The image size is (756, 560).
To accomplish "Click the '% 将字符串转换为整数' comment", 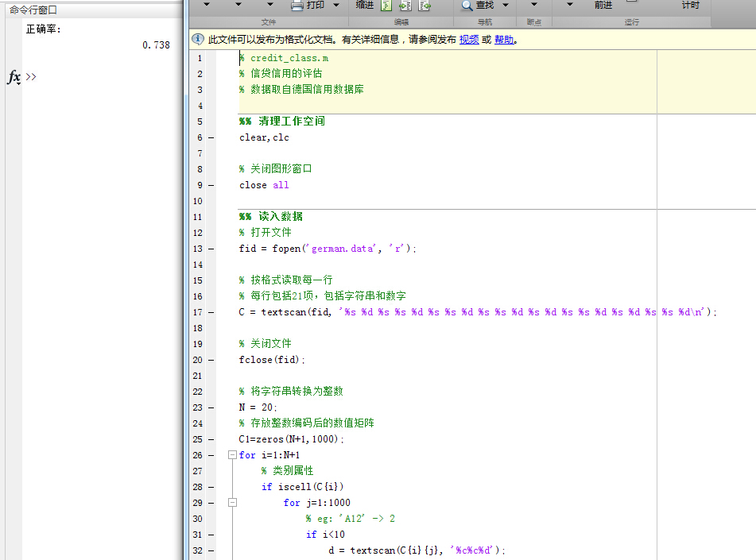I will 291,392.
